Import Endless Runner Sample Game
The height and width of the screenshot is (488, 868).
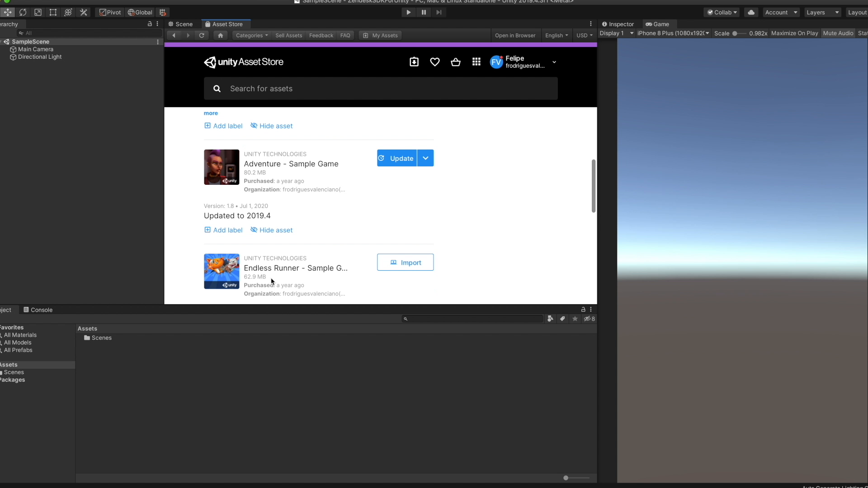(405, 262)
